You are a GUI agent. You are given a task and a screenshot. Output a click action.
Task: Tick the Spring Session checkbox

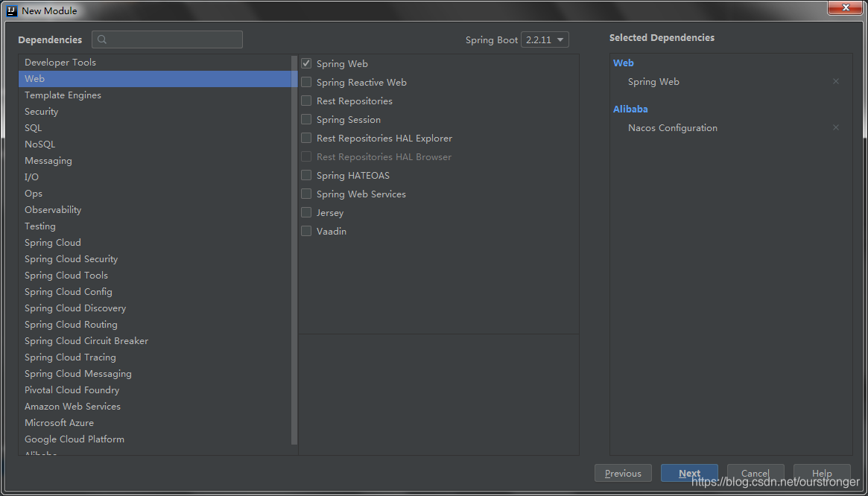306,120
